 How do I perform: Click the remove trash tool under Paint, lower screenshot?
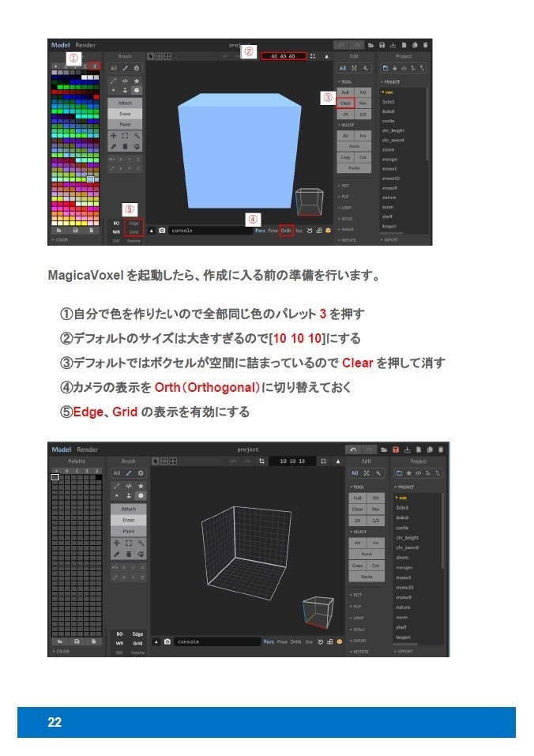pos(129,554)
